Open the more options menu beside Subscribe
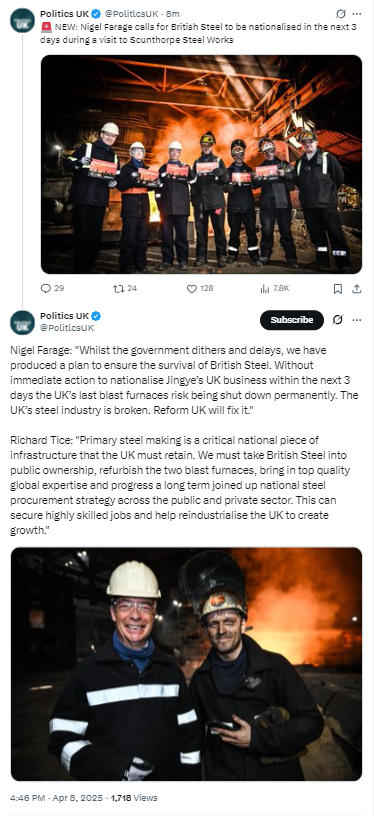Screen dimensions: 374x816 pos(357,320)
